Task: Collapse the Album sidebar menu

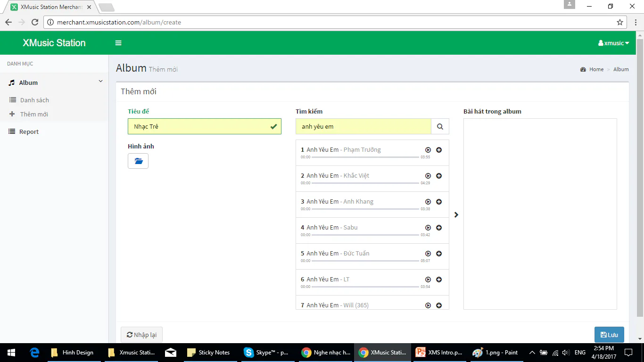Action: tap(54, 82)
